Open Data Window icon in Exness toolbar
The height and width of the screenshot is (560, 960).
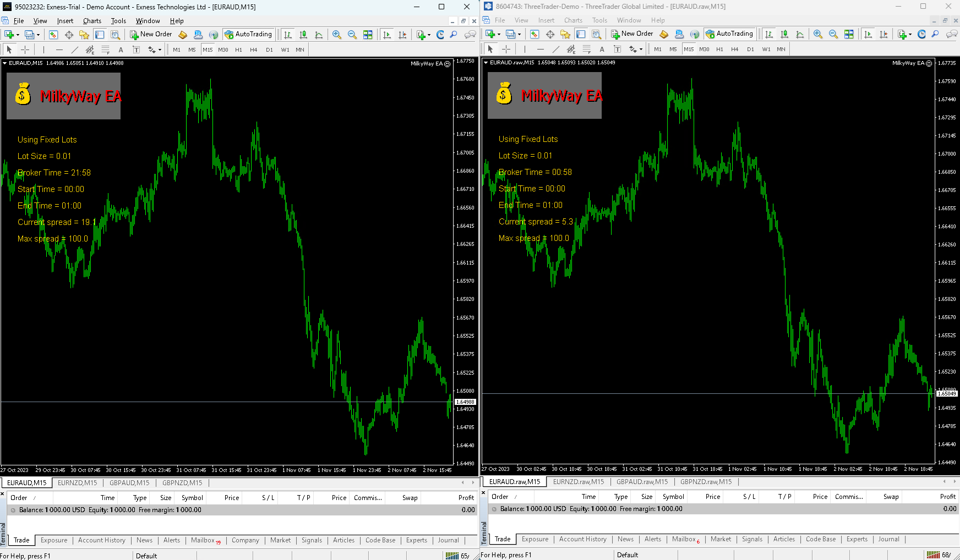click(x=69, y=35)
